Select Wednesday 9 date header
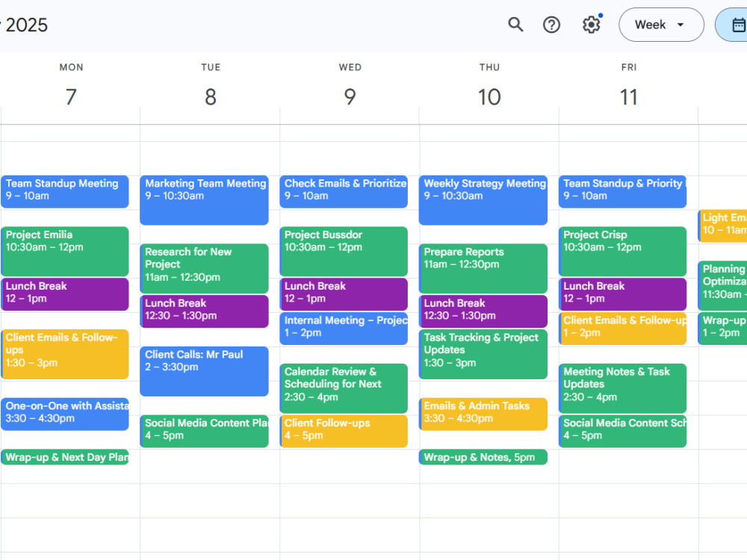 click(x=350, y=96)
